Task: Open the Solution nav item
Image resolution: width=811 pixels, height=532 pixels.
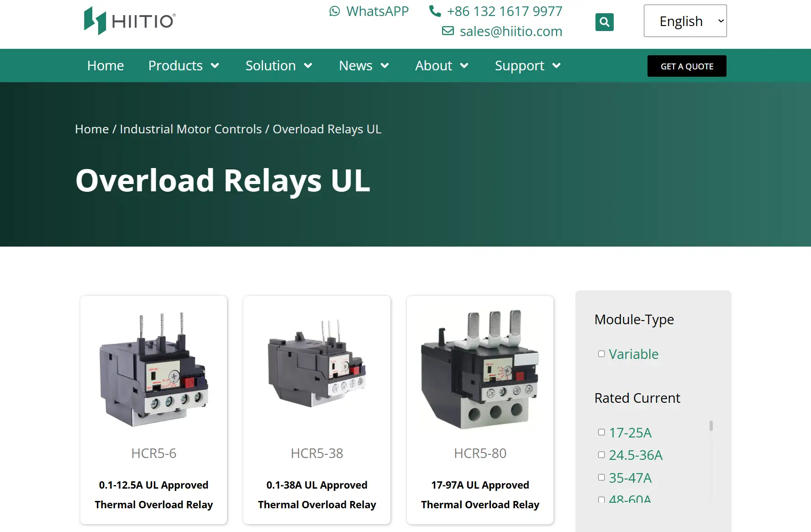Action: click(271, 66)
